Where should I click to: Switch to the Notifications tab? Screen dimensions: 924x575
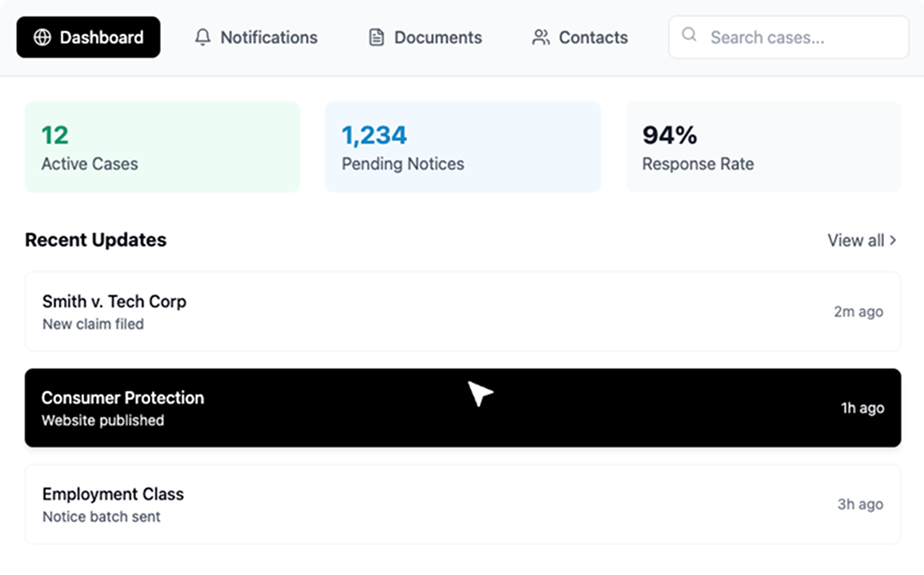(x=256, y=37)
